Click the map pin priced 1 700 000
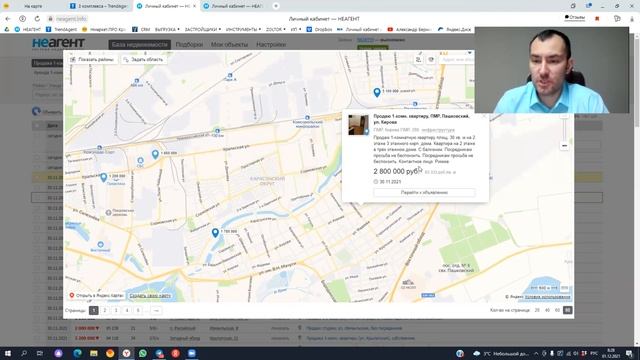This screenshot has width=640, height=360. pyautogui.click(x=215, y=233)
